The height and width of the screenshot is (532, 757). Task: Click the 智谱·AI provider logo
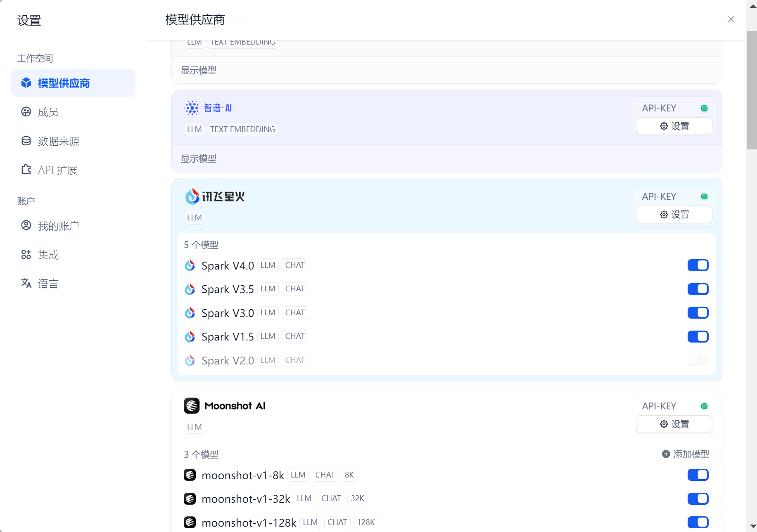pyautogui.click(x=208, y=108)
